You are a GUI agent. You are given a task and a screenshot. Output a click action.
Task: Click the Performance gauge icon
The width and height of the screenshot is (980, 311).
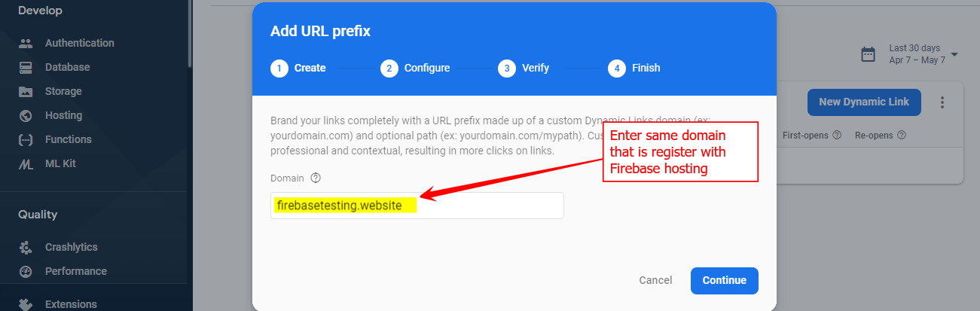pos(26,271)
